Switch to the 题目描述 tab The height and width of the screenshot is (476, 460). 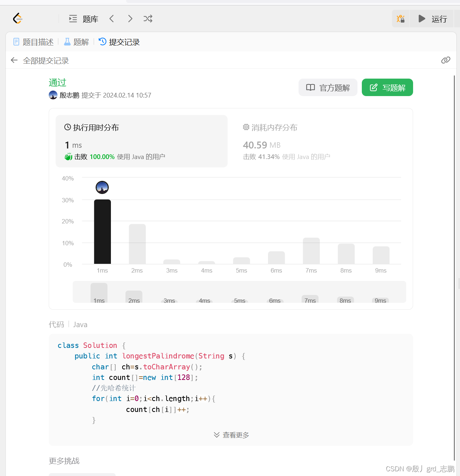[x=33, y=42]
